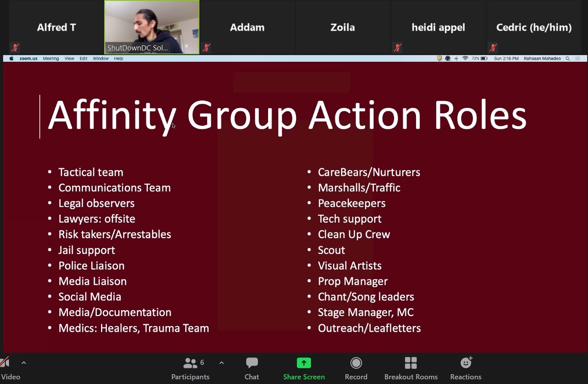This screenshot has height=384, width=588.
Task: Click the 'Marshalls/Traffic' bullet
Action: pyautogui.click(x=359, y=188)
